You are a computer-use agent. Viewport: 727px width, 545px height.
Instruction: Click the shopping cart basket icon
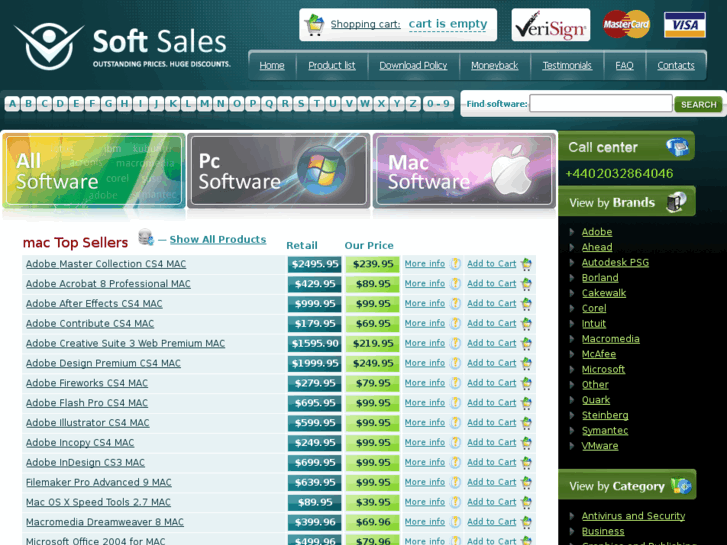pos(314,25)
